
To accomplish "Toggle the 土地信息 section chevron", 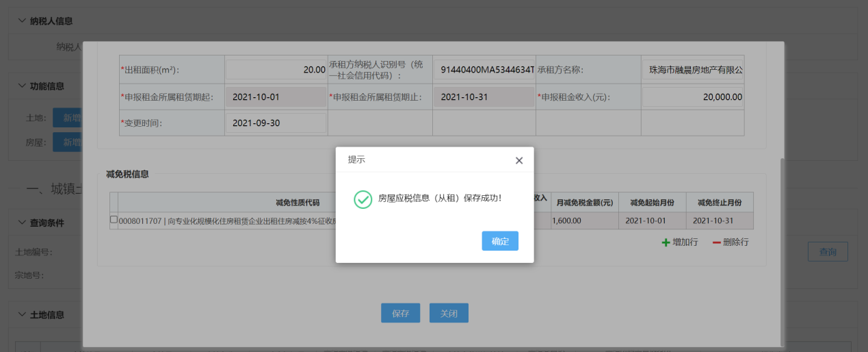I will (22, 314).
